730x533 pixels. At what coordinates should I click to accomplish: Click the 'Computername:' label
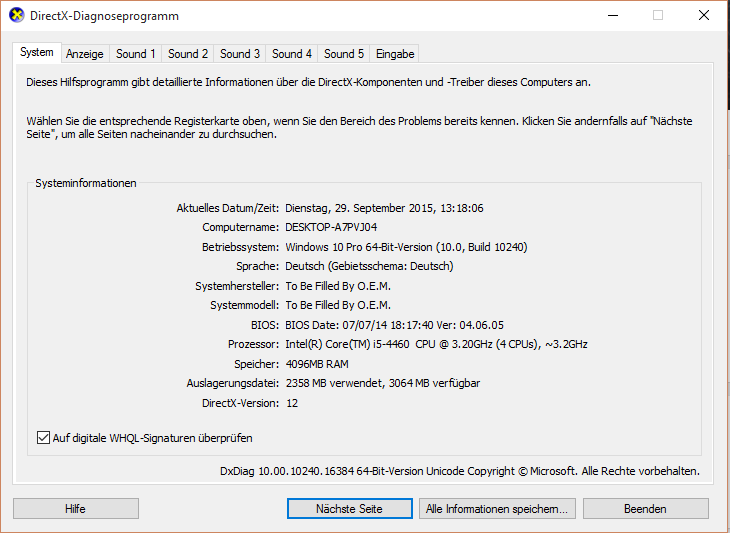pos(241,227)
